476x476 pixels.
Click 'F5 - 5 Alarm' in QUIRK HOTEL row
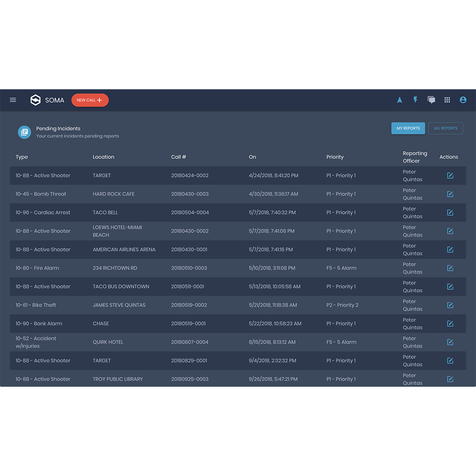click(342, 342)
